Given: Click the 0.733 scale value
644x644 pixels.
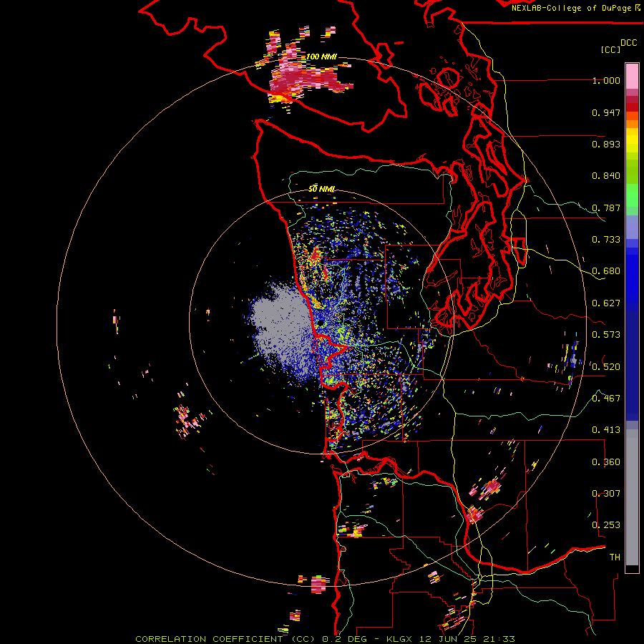Looking at the screenshot, I should [606, 240].
